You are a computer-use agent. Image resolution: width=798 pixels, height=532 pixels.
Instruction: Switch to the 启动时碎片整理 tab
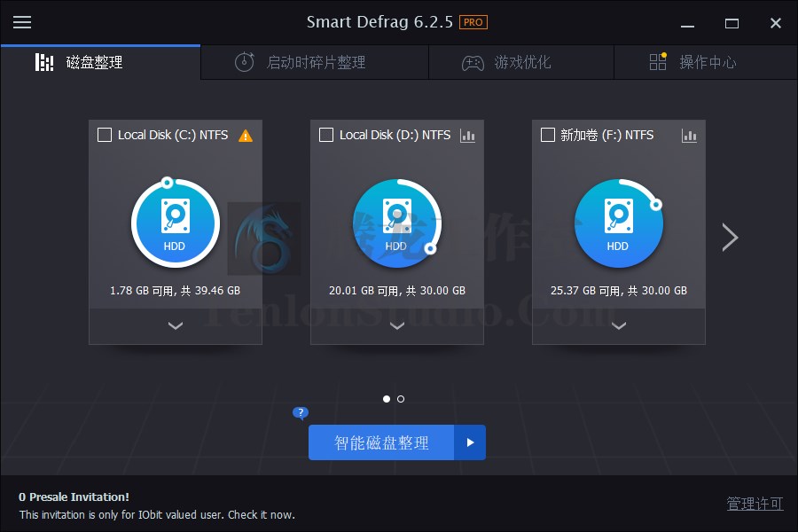315,62
